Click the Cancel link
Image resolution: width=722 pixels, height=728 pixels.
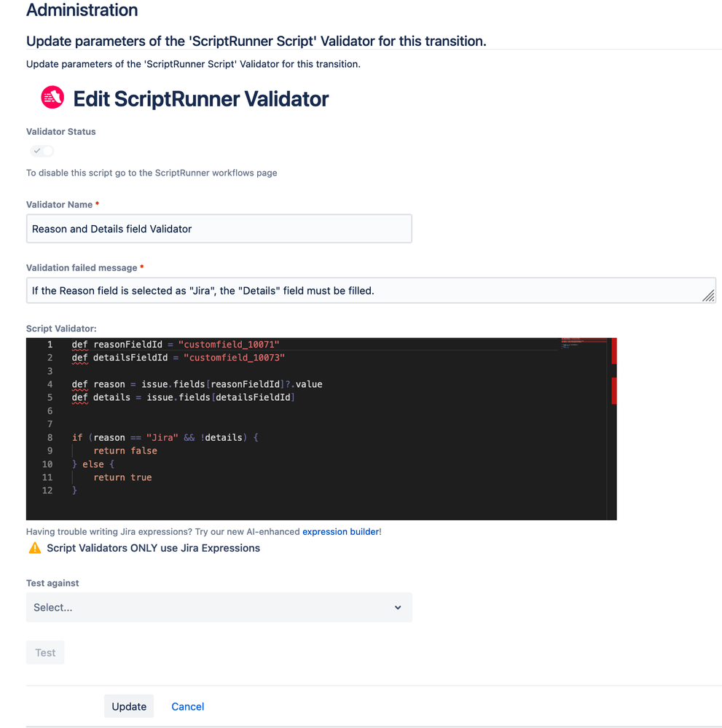pos(187,707)
